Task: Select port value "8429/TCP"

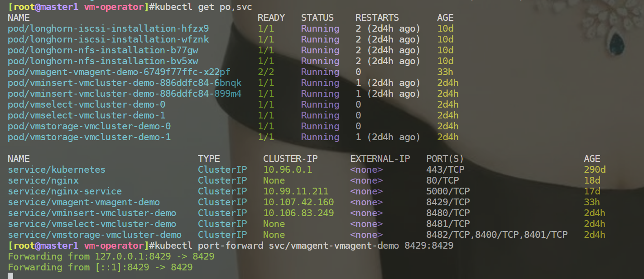Action: point(448,202)
